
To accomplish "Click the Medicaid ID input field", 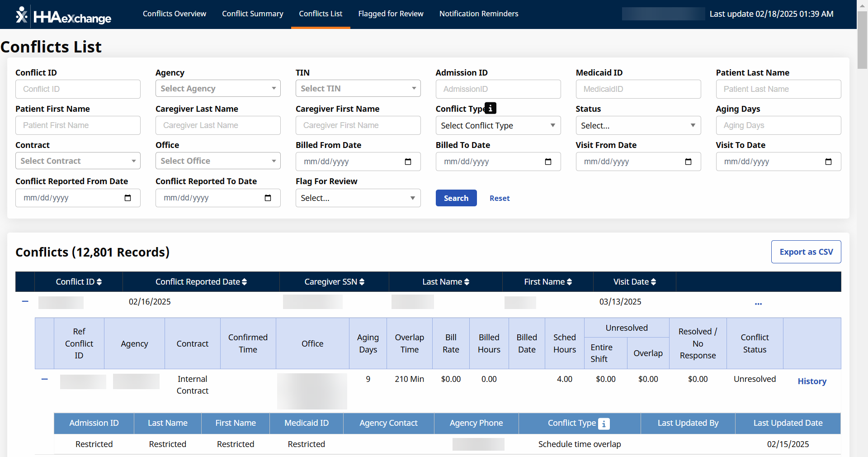I will [x=638, y=89].
